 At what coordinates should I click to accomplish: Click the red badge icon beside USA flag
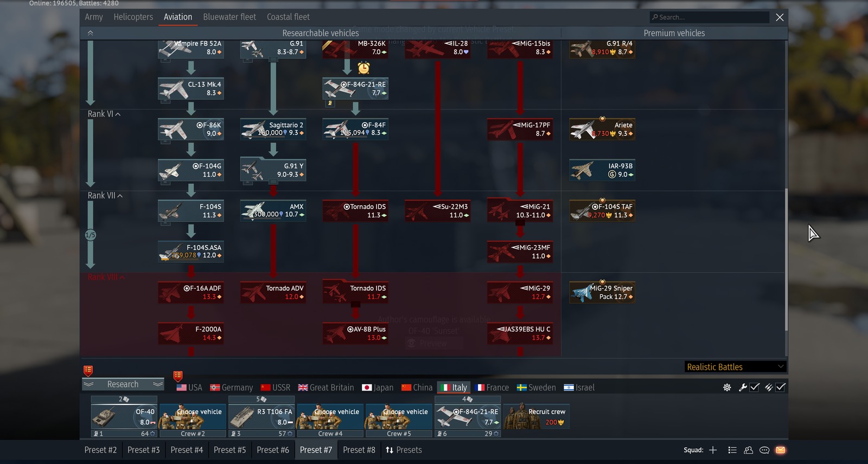coord(177,376)
